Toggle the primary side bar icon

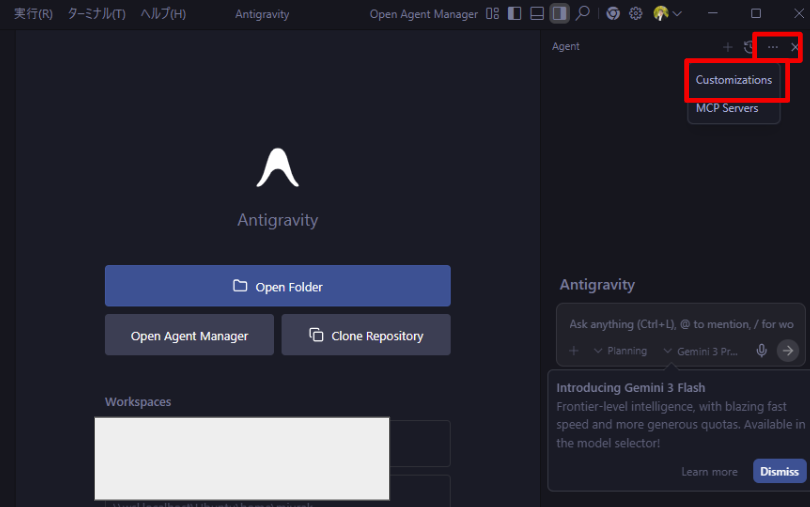click(515, 13)
